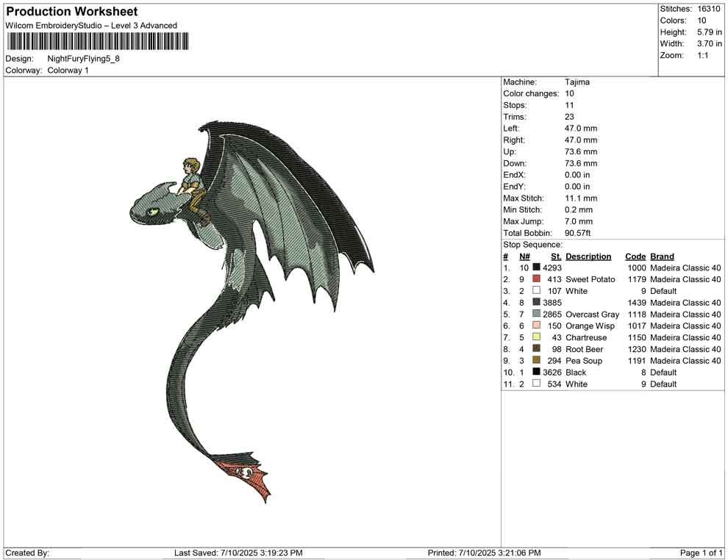Click the Overcast Gray description
Image resolution: width=728 pixels, height=560 pixels.
tap(593, 315)
